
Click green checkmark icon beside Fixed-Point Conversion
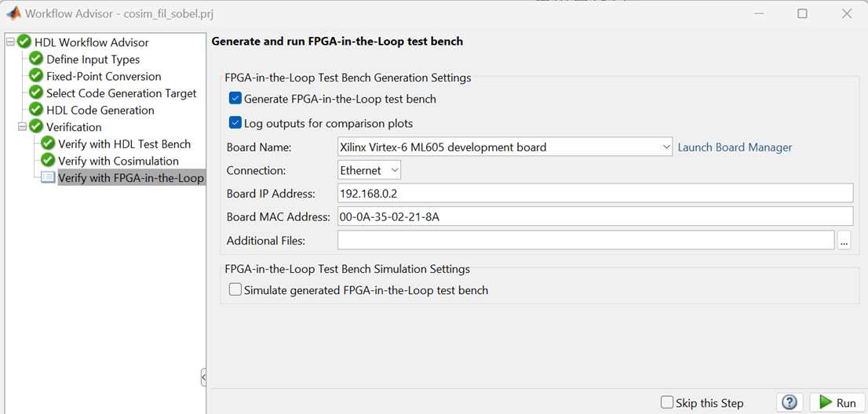(36, 76)
